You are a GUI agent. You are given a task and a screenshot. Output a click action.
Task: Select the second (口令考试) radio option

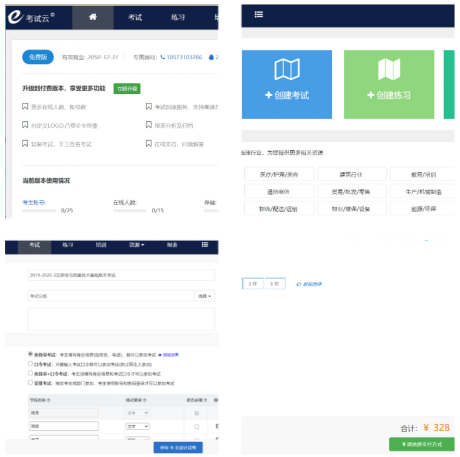pos(31,363)
